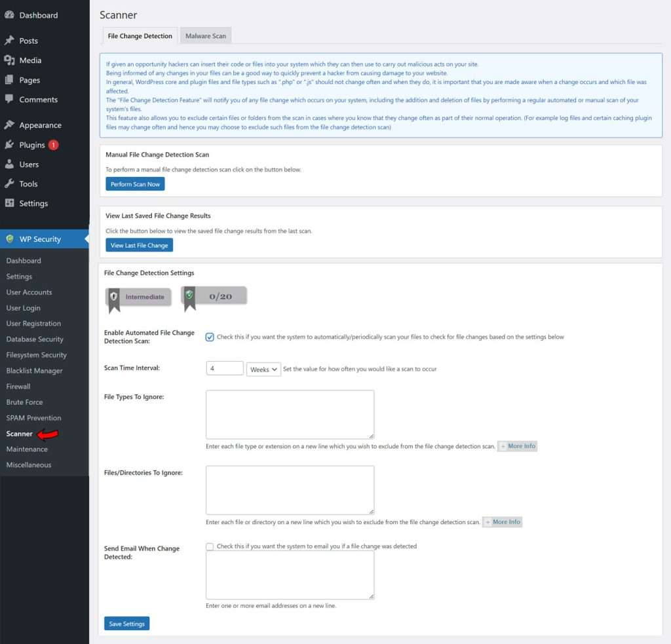671x644 pixels.
Task: Click Save Settings at the bottom
Action: (126, 624)
